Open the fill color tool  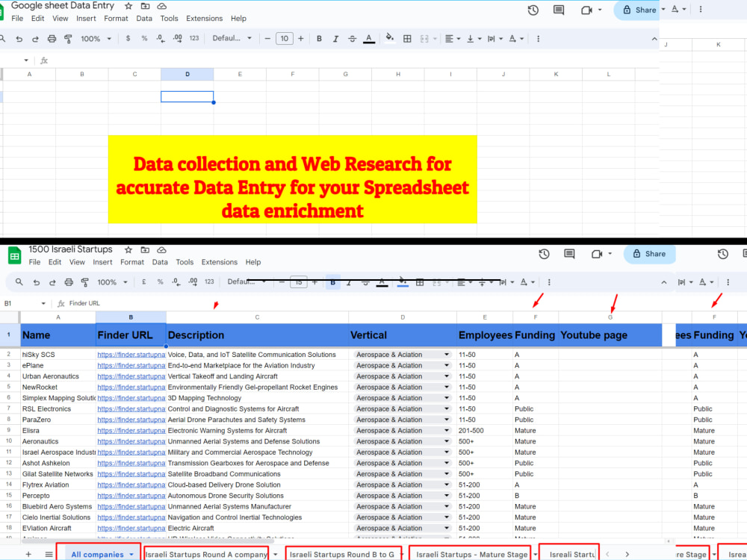[x=403, y=281]
